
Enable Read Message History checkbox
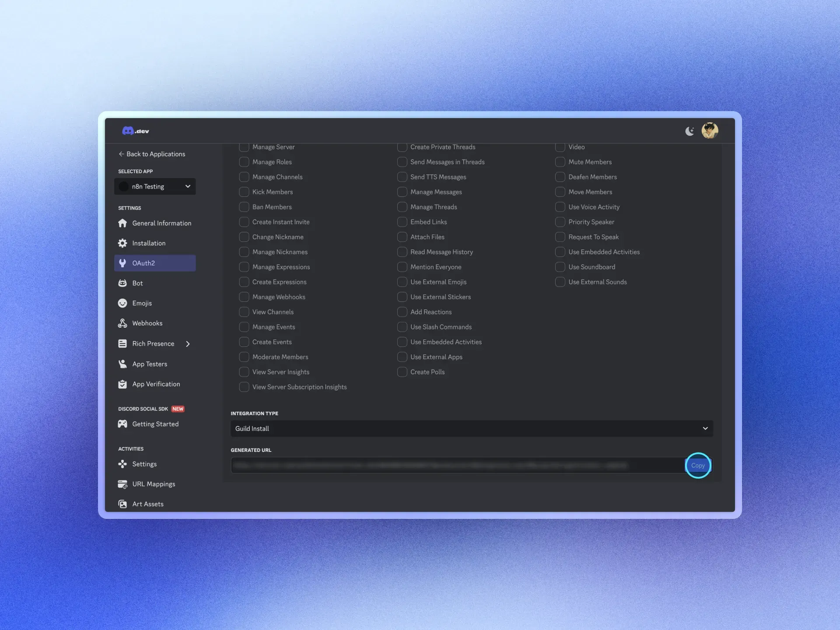tap(402, 252)
